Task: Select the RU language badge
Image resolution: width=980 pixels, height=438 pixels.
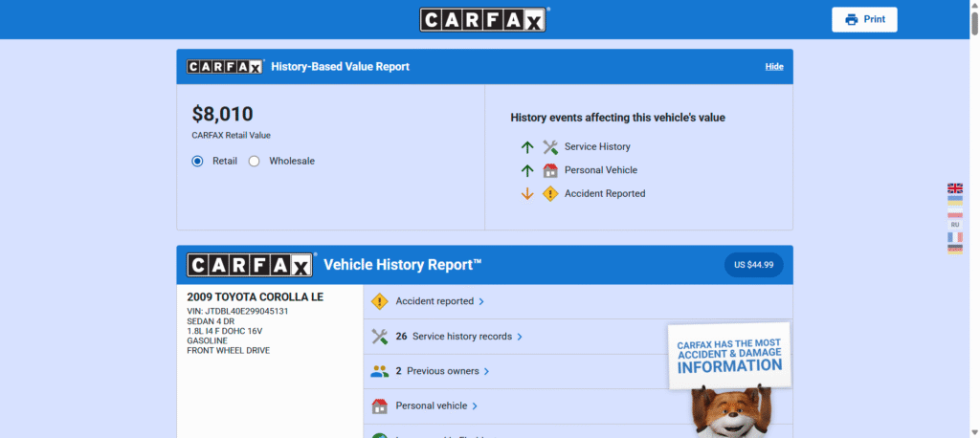Action: coord(955,225)
